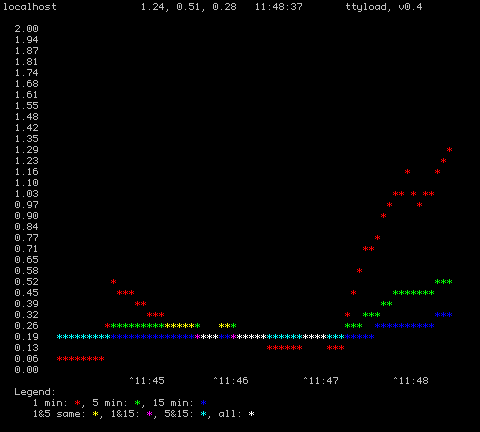Click the blue 15 min legend asterisk
Viewport: 480px width, 432px height.
204,403
